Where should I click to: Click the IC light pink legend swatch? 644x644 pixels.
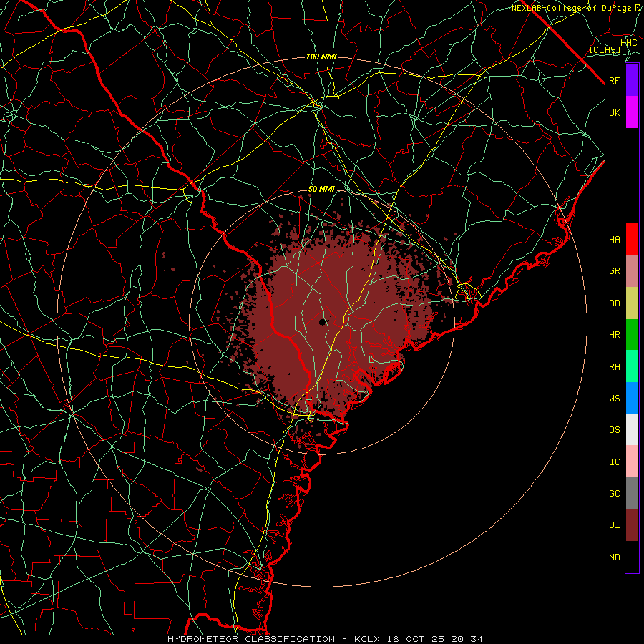tap(632, 462)
